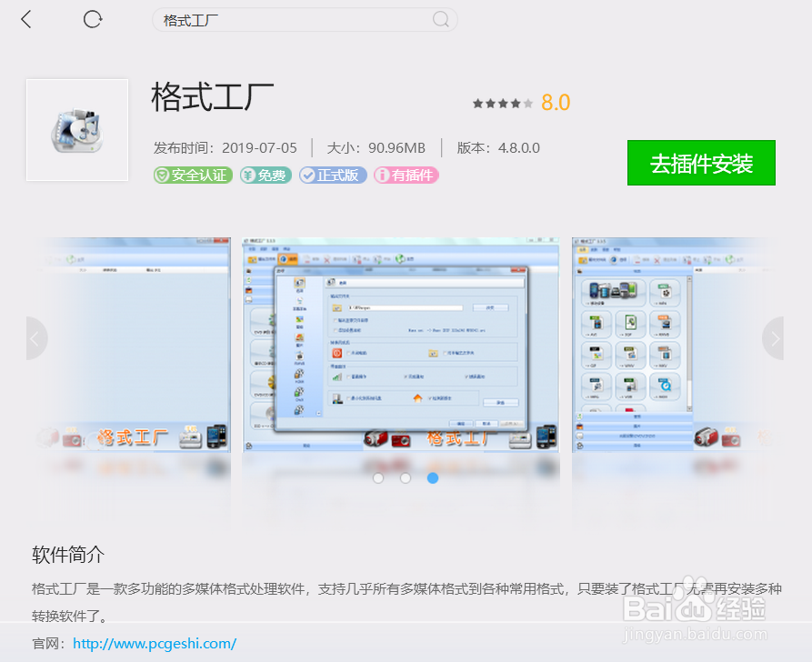Click the refresh page icon
Screen dimensions: 812x662
(x=93, y=20)
